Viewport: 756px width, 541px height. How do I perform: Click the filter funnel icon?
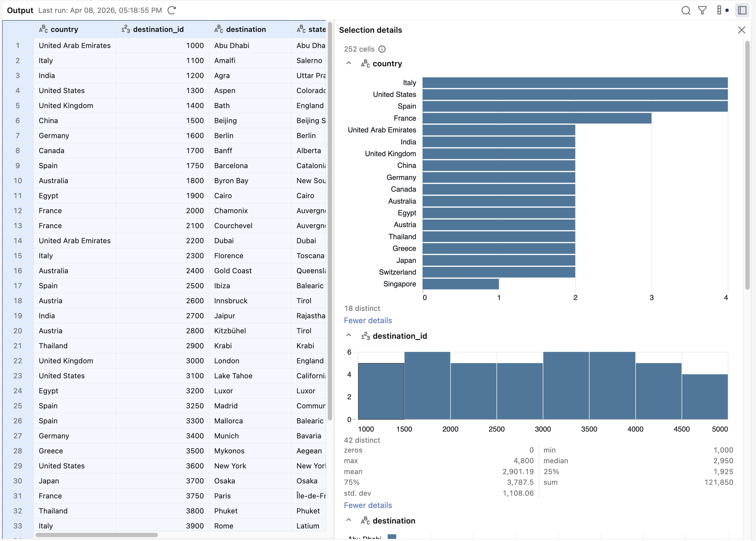click(x=702, y=10)
